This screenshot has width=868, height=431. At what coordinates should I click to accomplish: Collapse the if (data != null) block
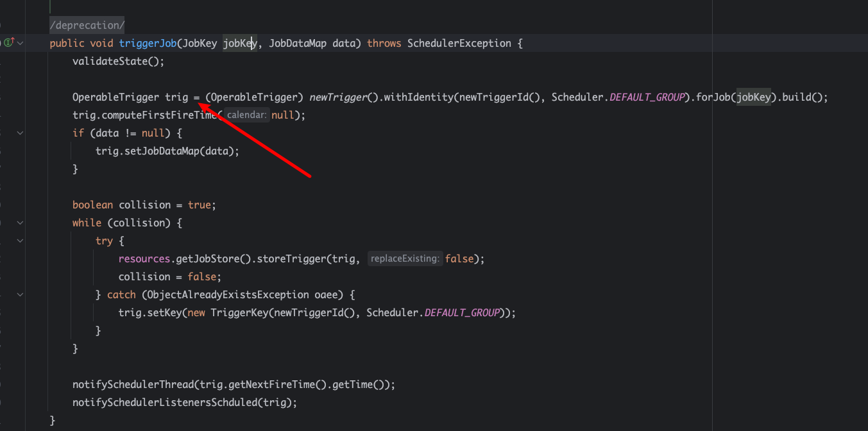coord(21,133)
